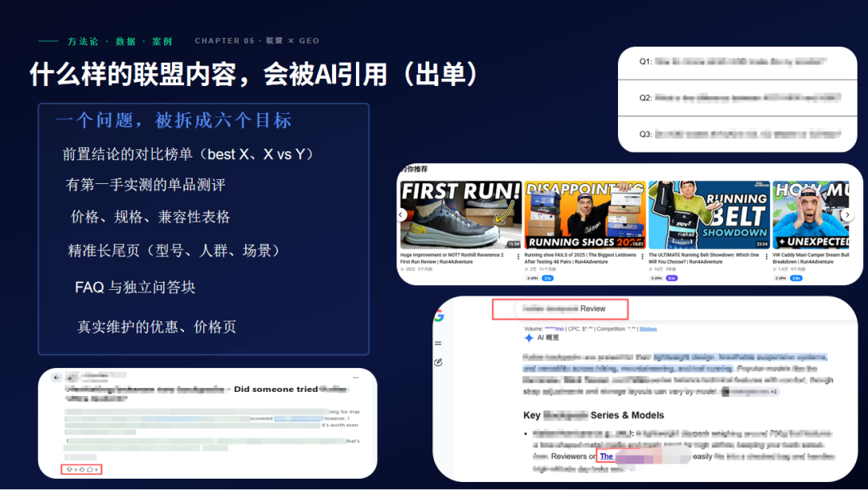Downvote the forum post
868x490 pixels.
pos(81,470)
